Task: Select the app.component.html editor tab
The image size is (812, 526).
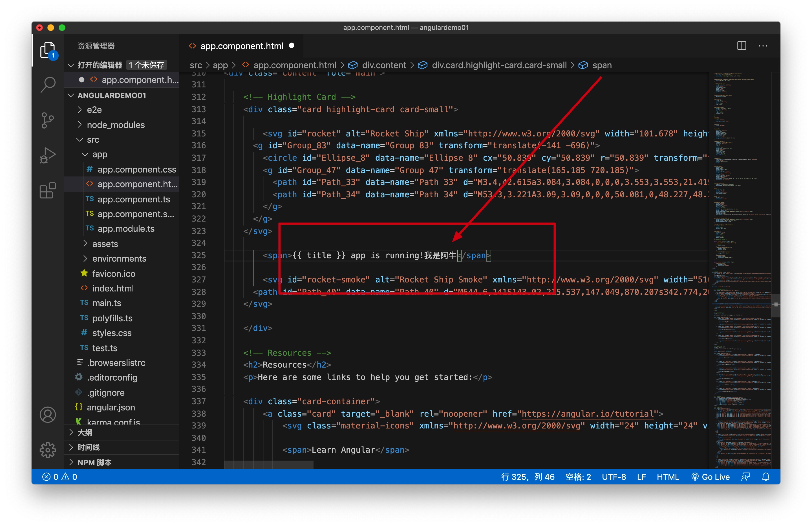Action: pos(241,46)
